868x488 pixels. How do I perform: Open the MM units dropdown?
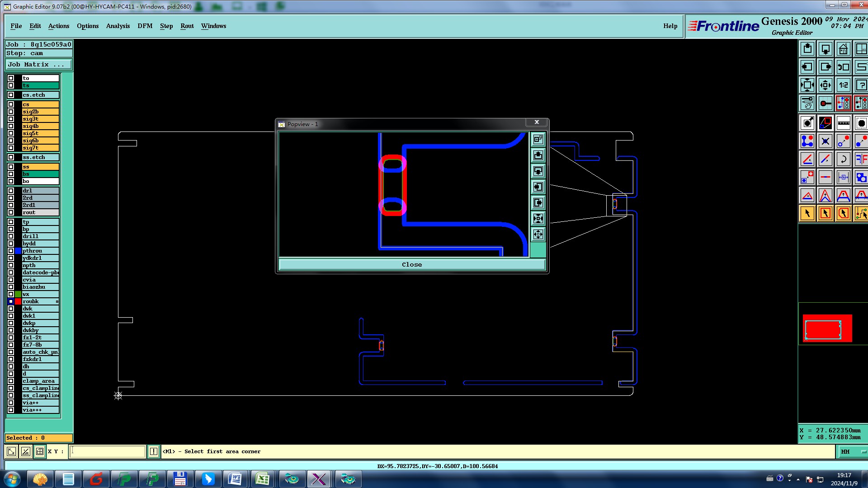click(x=852, y=451)
